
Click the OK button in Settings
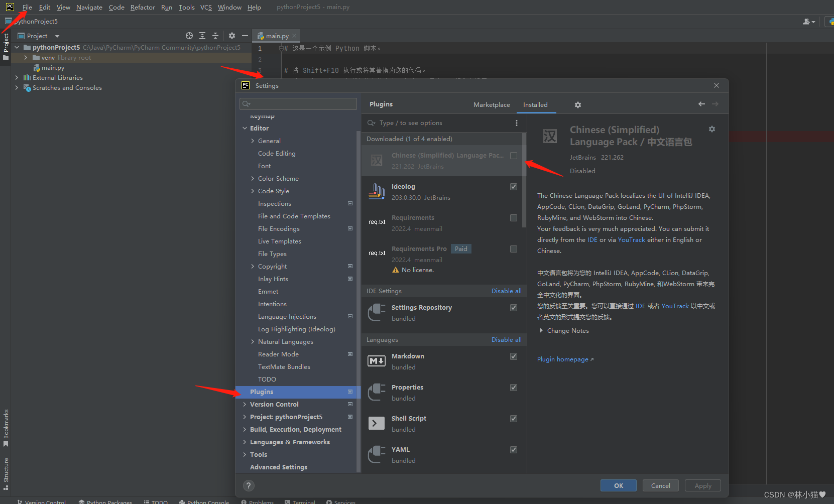point(619,485)
